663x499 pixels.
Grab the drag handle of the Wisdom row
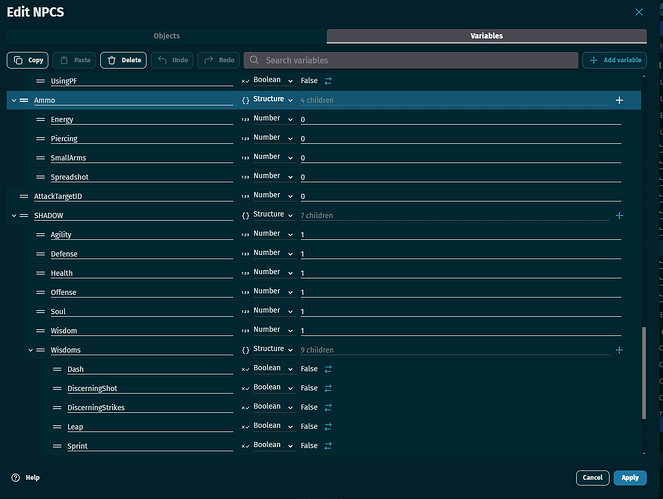(x=40, y=331)
